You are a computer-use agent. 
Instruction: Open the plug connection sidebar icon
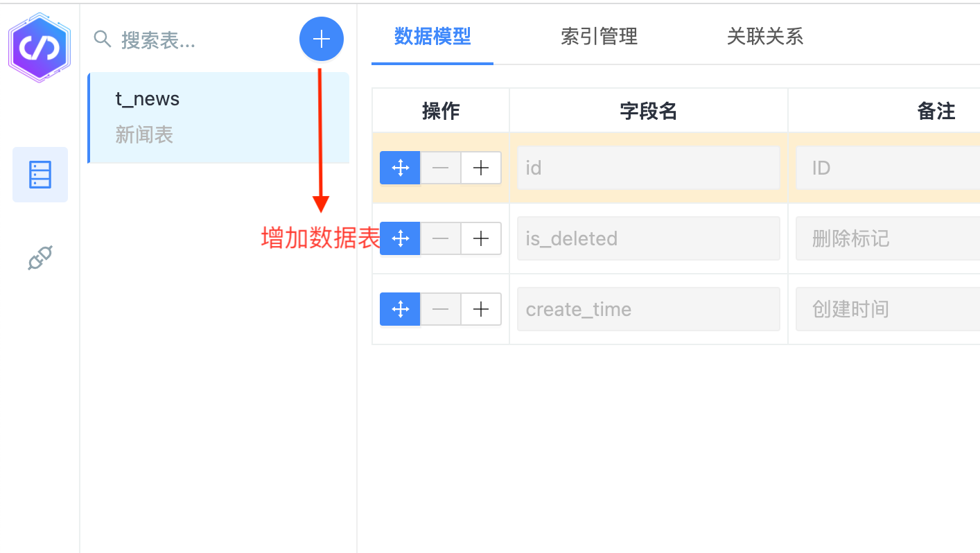[x=40, y=258]
